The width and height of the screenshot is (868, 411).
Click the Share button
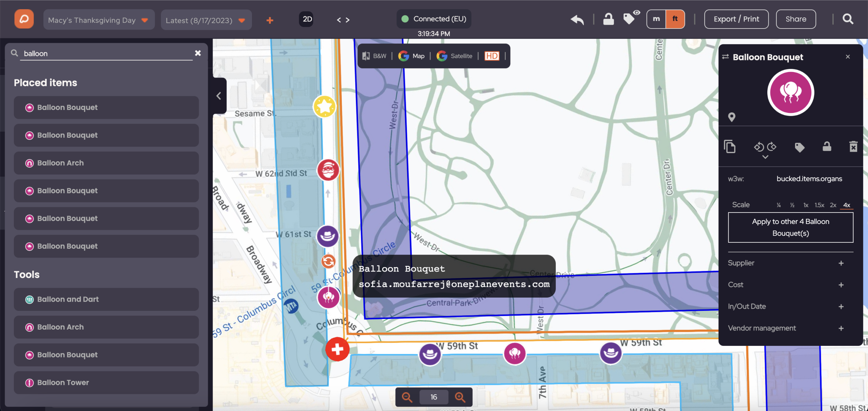796,19
